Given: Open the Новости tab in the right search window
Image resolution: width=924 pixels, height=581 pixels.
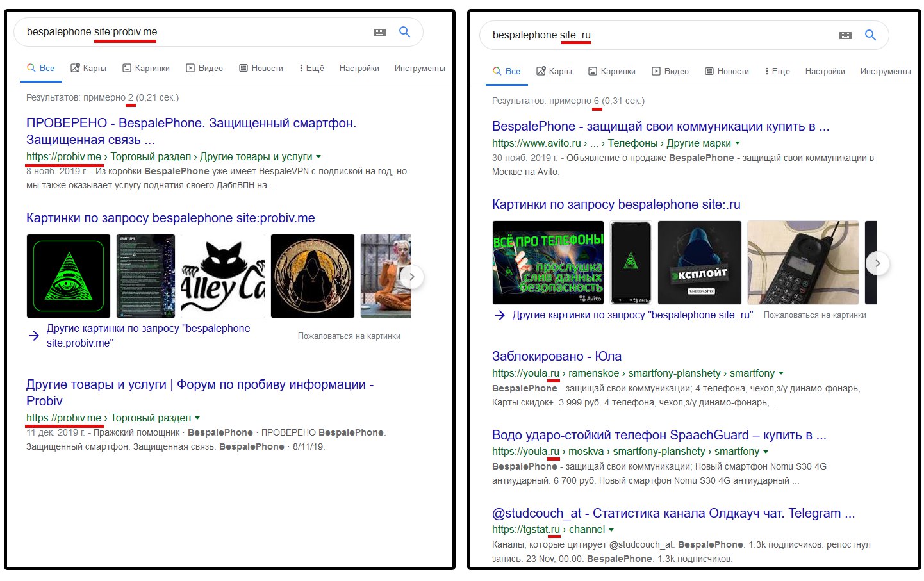Looking at the screenshot, I should [727, 71].
